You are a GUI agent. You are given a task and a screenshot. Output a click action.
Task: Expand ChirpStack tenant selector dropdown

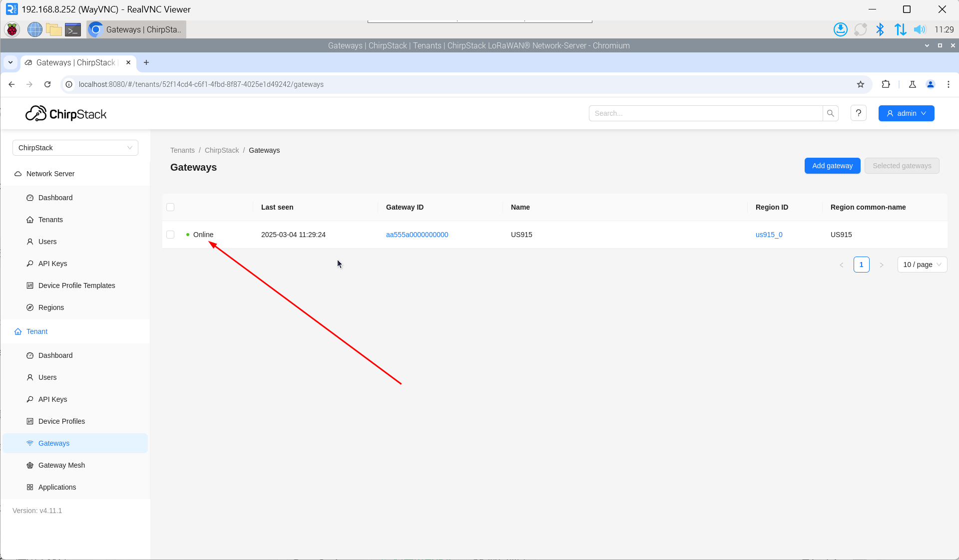75,148
